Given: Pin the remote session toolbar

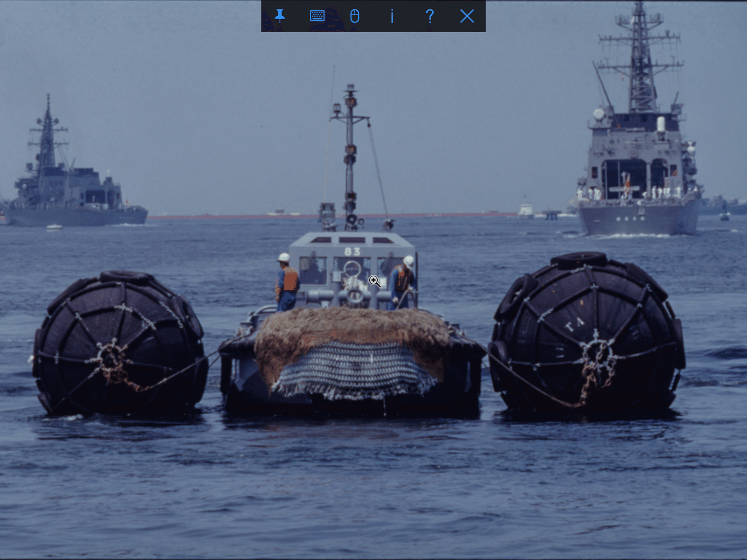Looking at the screenshot, I should point(280,16).
